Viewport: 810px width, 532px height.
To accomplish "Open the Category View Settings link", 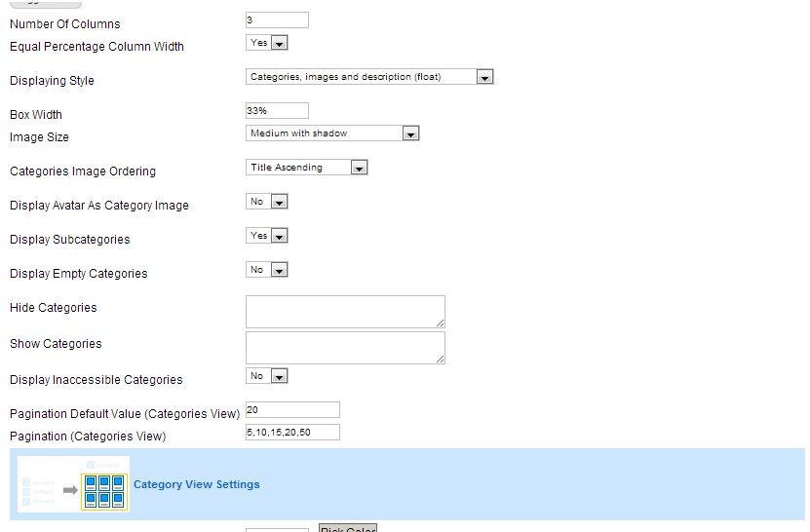I will coord(196,484).
